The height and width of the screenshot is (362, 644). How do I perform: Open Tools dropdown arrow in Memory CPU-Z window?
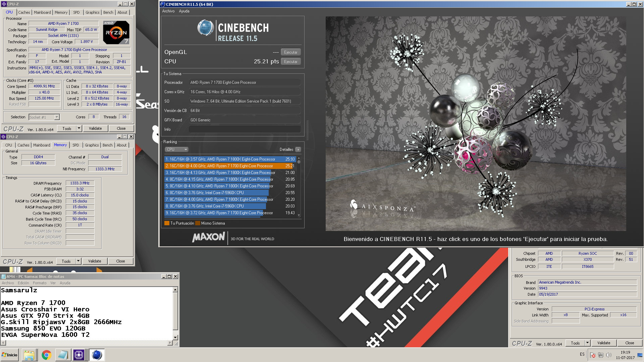point(78,261)
